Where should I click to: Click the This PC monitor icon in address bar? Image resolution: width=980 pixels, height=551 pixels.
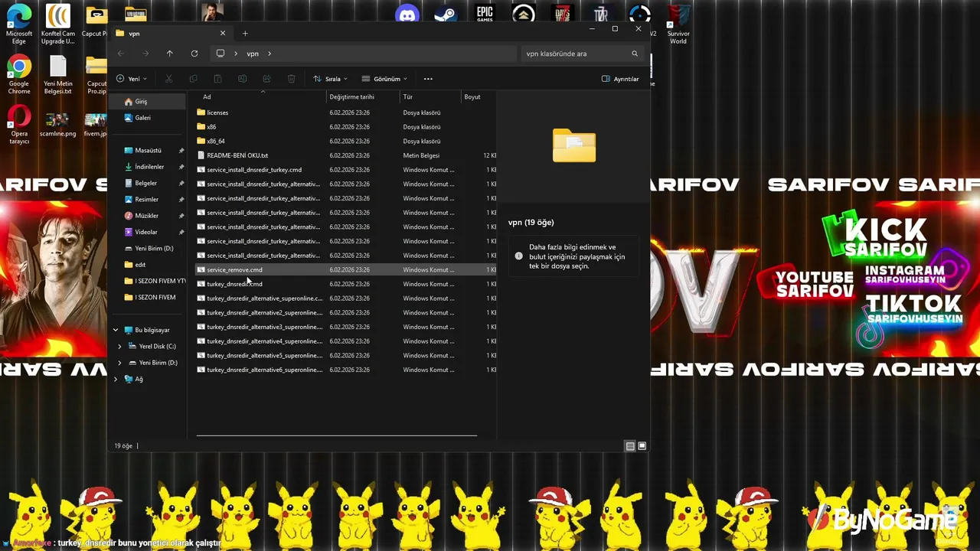(220, 54)
